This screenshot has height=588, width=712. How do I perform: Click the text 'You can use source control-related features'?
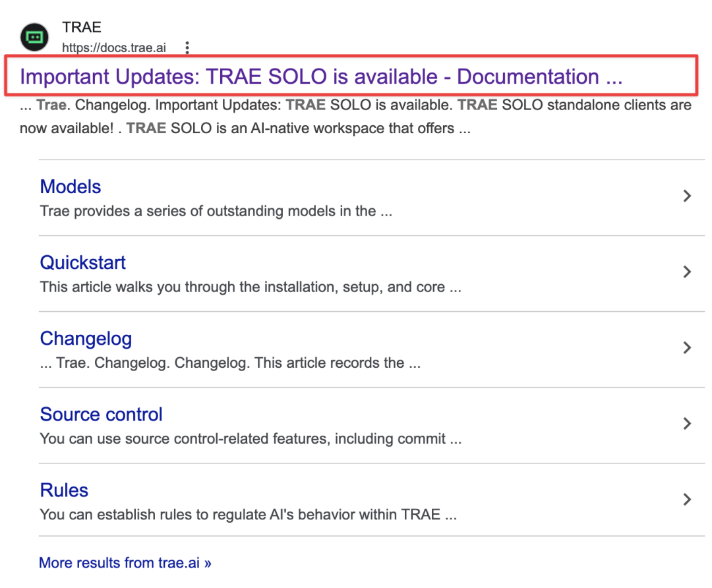(x=251, y=438)
